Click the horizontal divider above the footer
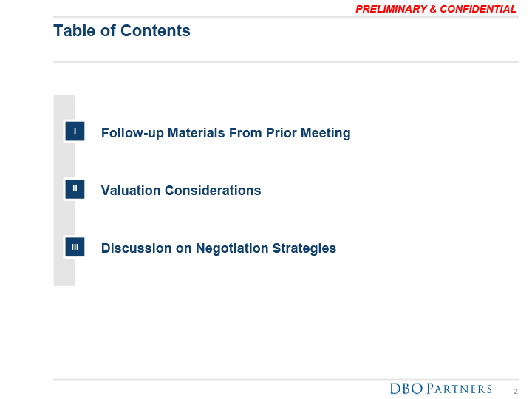Screen dimensions: 532x399 285,380
